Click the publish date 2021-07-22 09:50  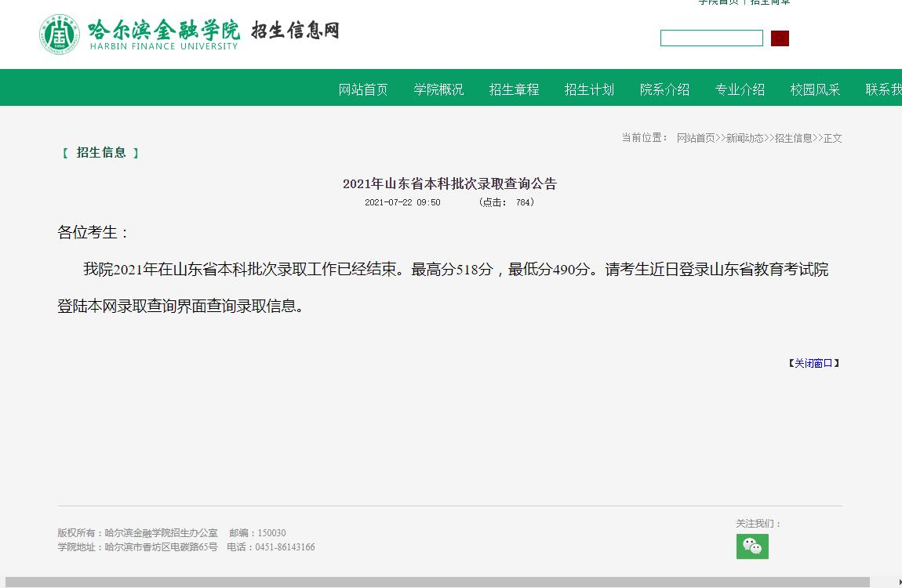tap(402, 202)
